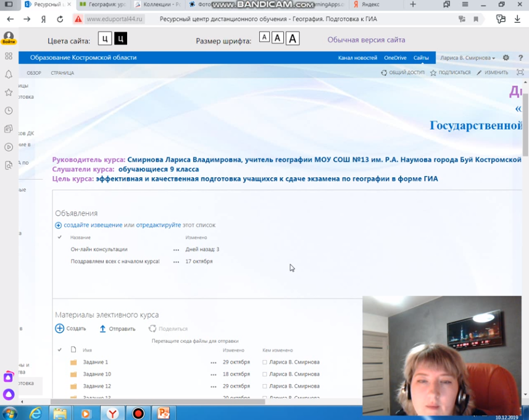Viewport: 529px width, 420px height.
Task: Open the video play icon in sidebar
Action: click(x=9, y=147)
